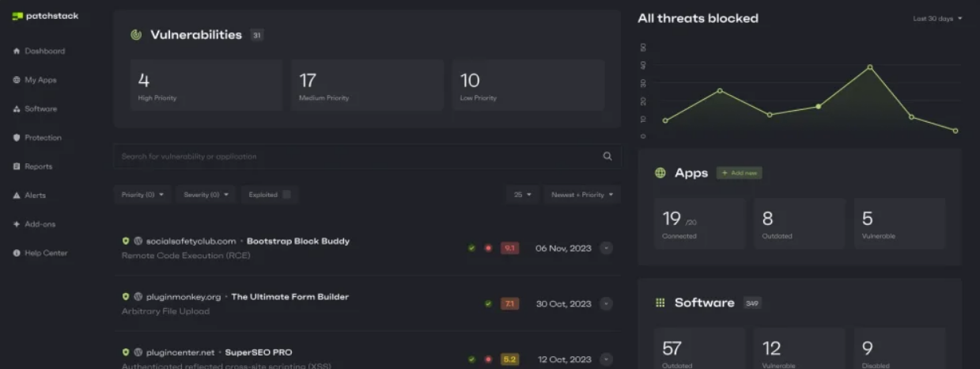The height and width of the screenshot is (369, 980).
Task: Click the WordPress icon beside pluginmonkey.org
Action: (138, 297)
